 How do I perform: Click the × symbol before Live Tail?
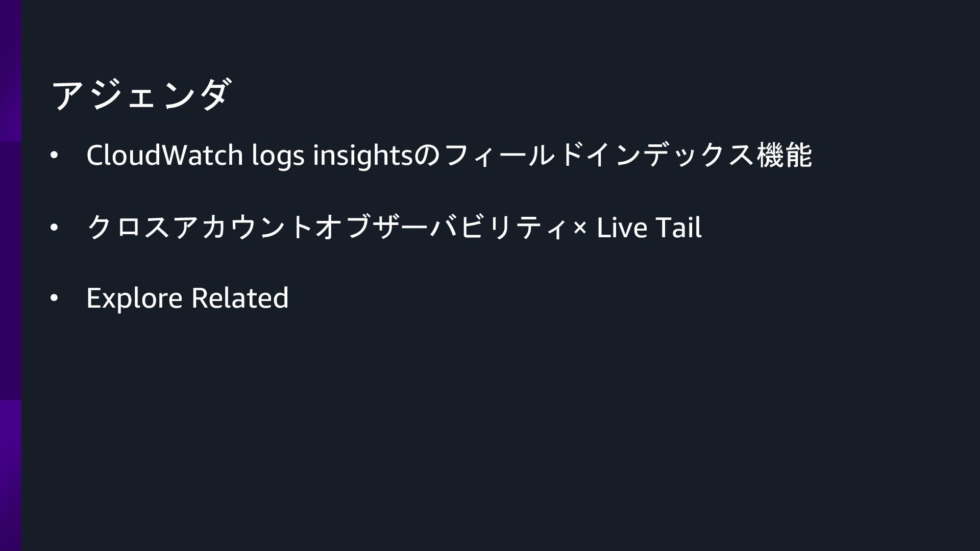(x=579, y=229)
